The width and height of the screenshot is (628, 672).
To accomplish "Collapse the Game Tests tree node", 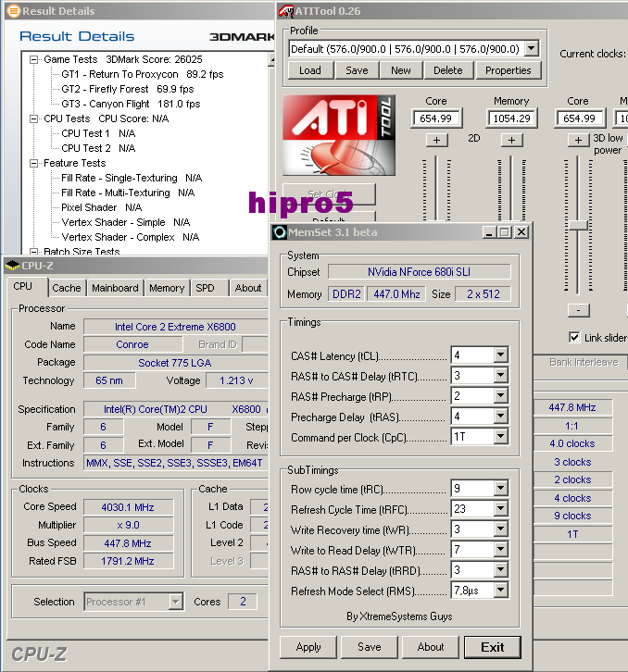I will pyautogui.click(x=33, y=59).
